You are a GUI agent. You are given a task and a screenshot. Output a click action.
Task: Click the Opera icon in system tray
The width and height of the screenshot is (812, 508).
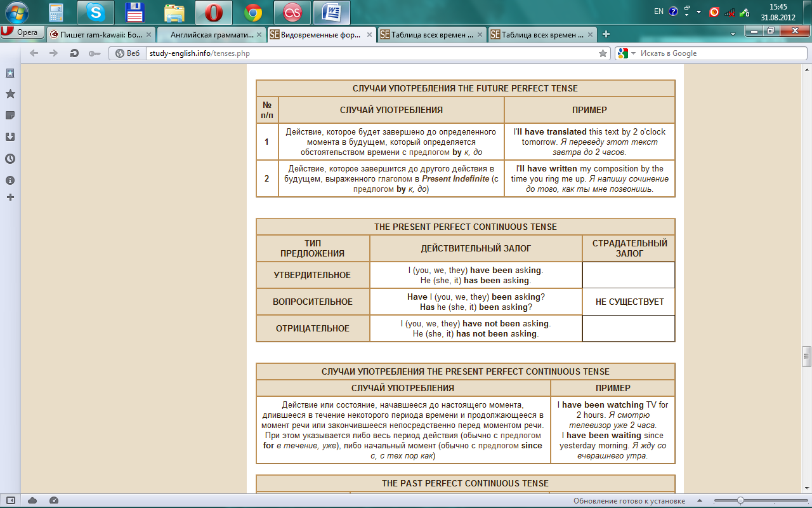coord(714,11)
